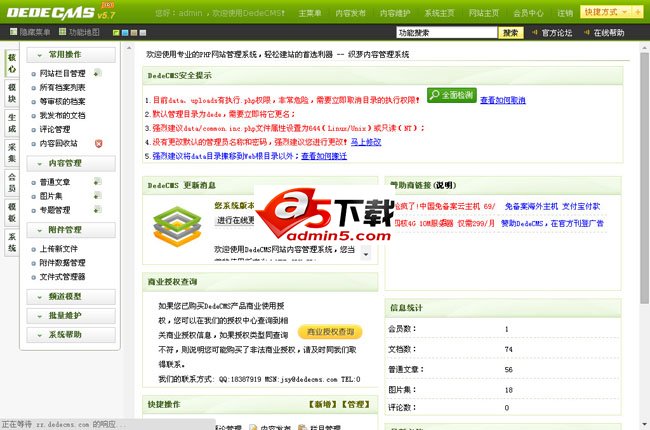Expand the 频道模型 section
650x430 pixels.
[x=71, y=297]
